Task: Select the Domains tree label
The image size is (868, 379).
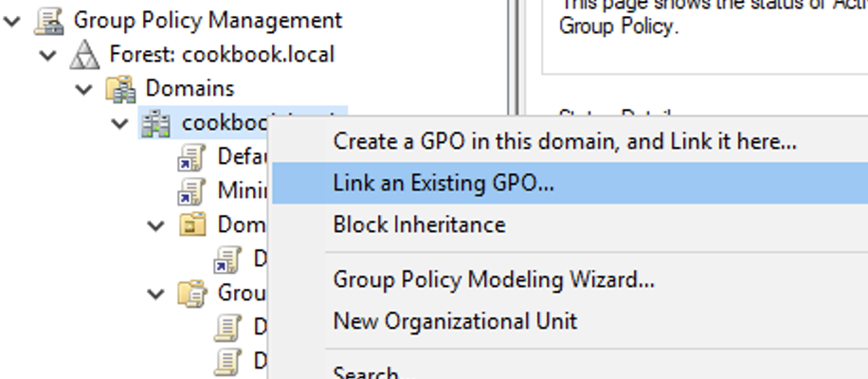Action: 190,88
